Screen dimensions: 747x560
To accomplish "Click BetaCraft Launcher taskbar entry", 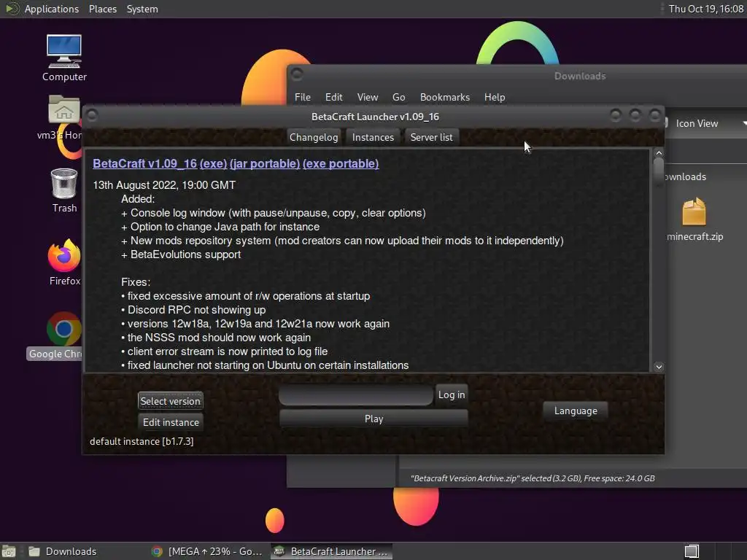I will (332, 551).
